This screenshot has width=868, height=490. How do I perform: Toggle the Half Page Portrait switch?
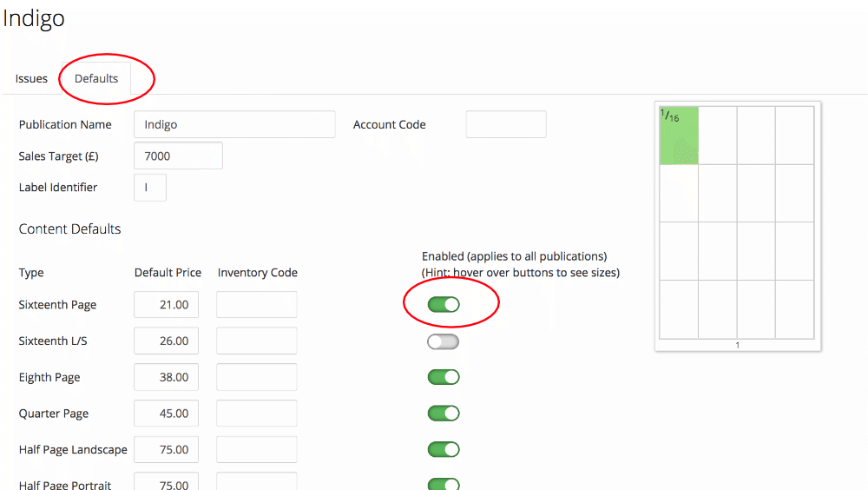pos(444,483)
